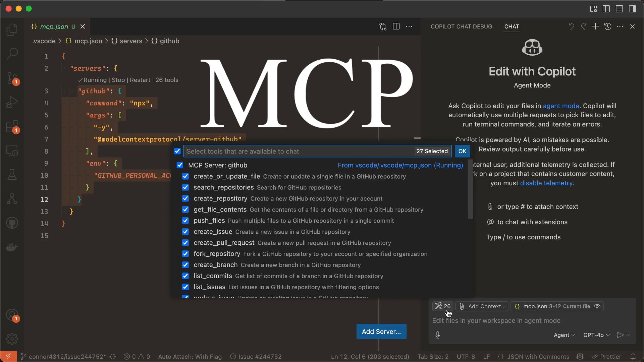The height and width of the screenshot is (362, 644).
Task: Uncheck create_repository tool
Action: (185, 198)
